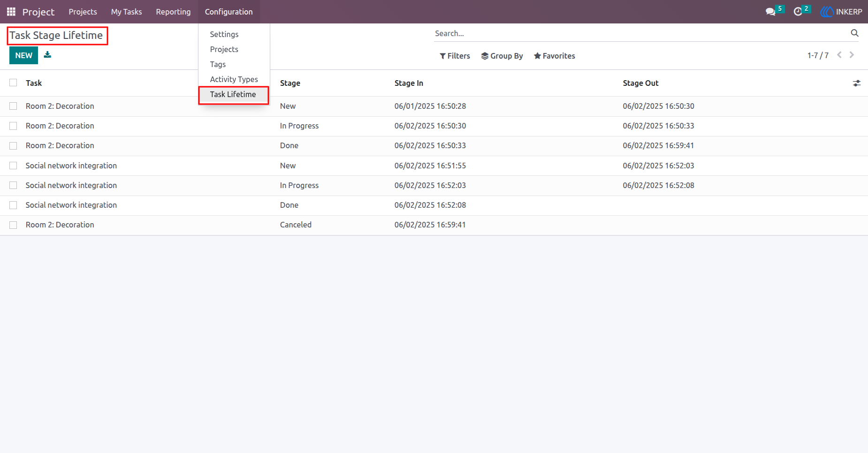
Task: Sort by the Stage In column header
Action: point(409,83)
